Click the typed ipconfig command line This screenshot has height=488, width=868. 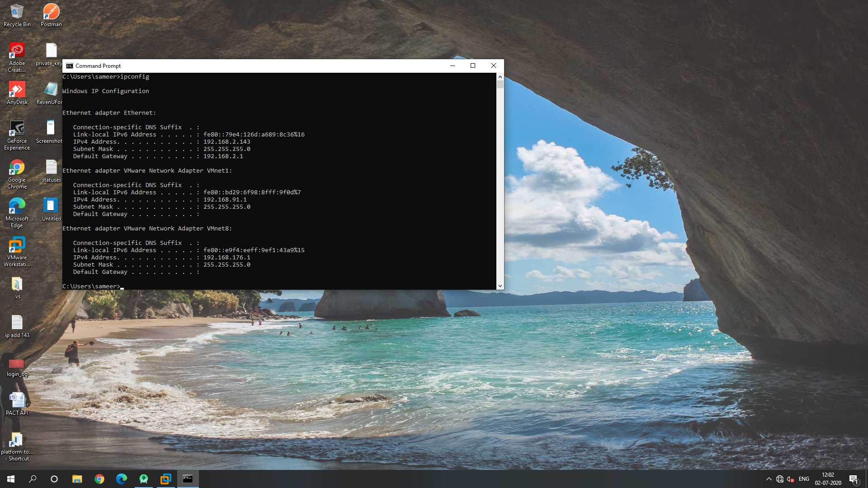tap(106, 77)
